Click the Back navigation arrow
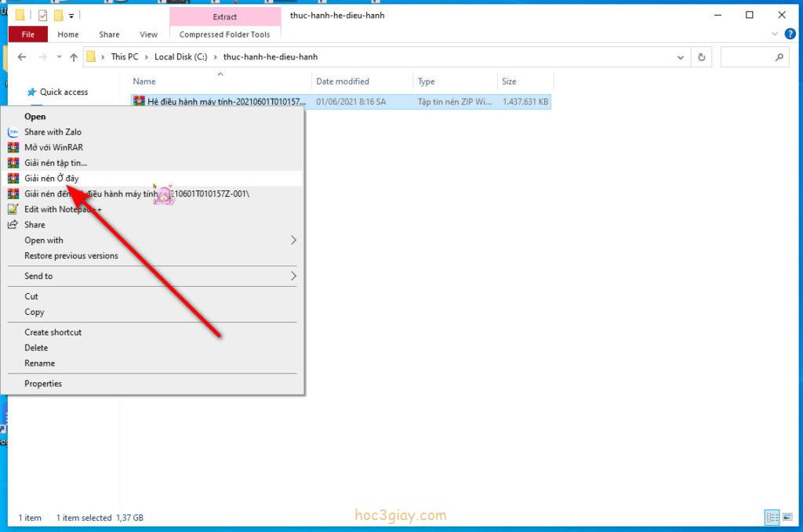This screenshot has height=532, width=803. pos(22,57)
